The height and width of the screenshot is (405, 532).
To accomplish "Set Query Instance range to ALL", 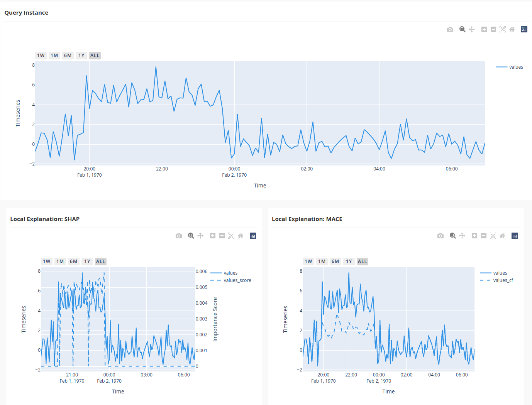I will pyautogui.click(x=95, y=56).
